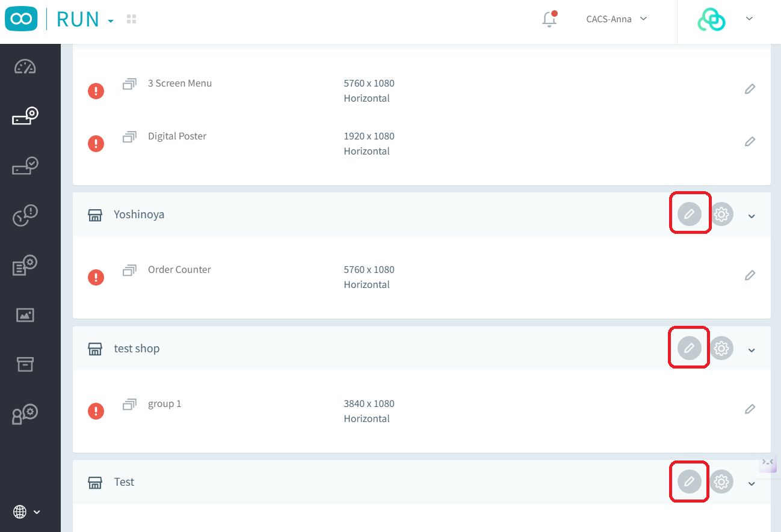
Task: Open the dashboard gauge icon in the sidebar
Action: (x=25, y=67)
